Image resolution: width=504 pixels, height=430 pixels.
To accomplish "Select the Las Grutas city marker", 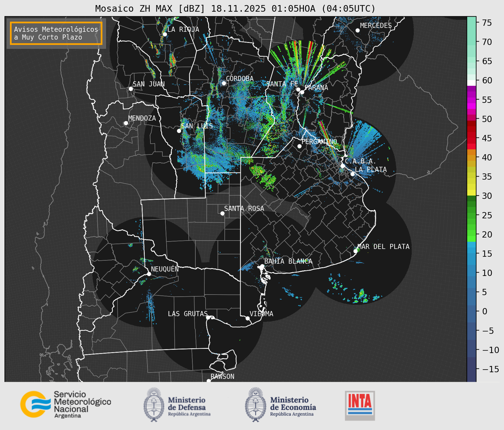I will [208, 318].
